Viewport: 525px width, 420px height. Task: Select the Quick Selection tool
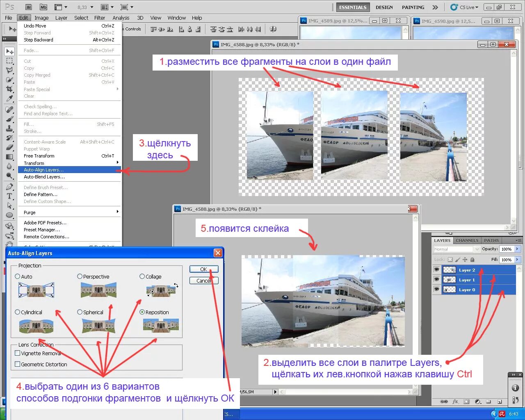[9, 80]
